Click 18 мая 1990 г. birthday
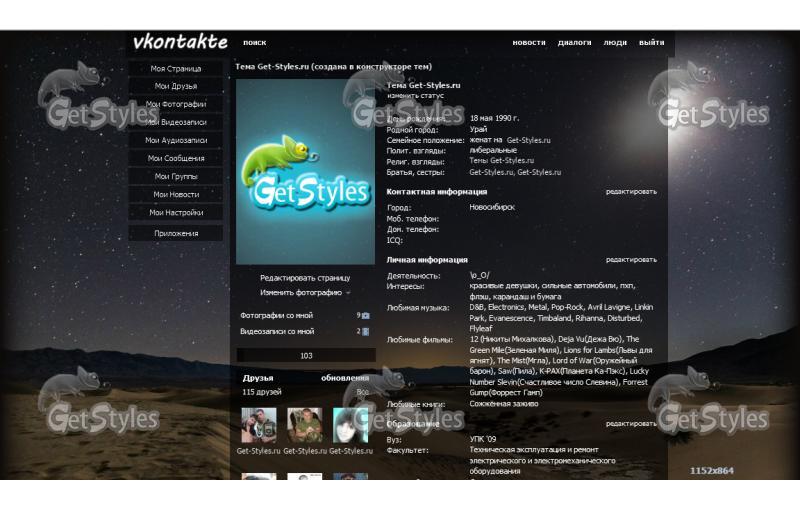The width and height of the screenshot is (800, 509). click(x=494, y=118)
